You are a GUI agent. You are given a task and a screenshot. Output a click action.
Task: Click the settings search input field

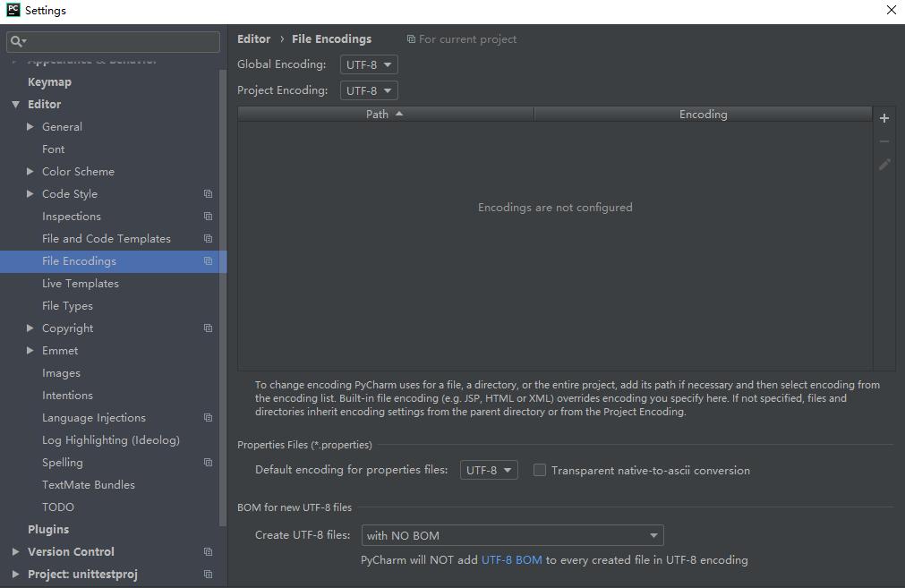121,41
